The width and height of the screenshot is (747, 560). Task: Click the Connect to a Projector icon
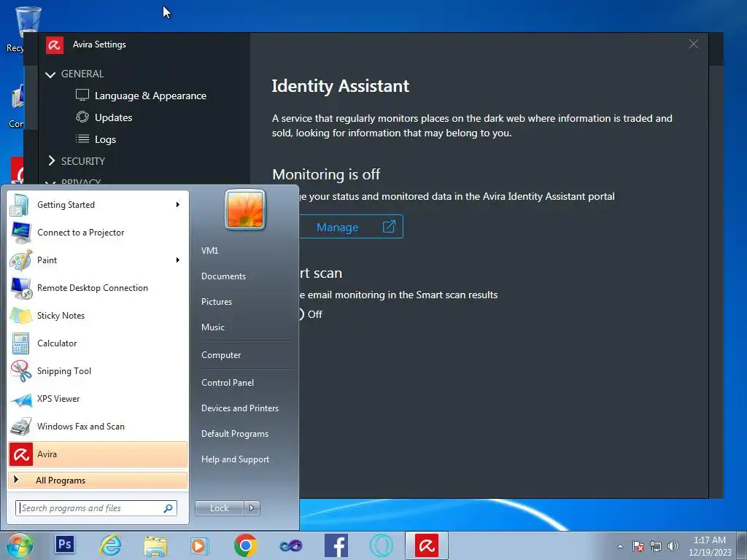[x=20, y=233]
